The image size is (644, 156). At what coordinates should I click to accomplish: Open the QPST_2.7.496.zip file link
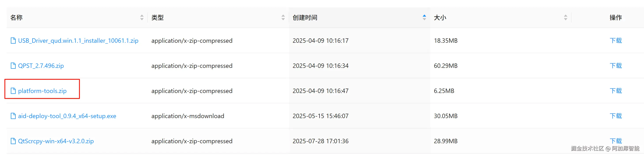pos(41,66)
